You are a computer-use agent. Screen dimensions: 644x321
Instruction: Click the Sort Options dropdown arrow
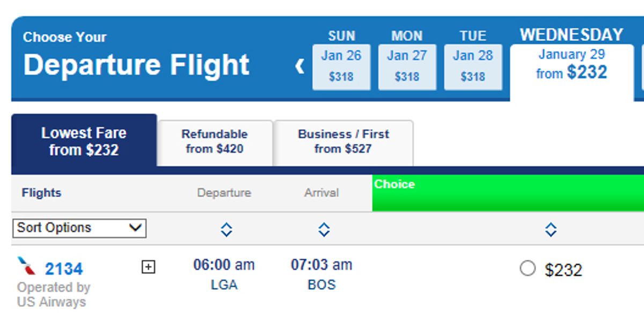click(x=135, y=228)
